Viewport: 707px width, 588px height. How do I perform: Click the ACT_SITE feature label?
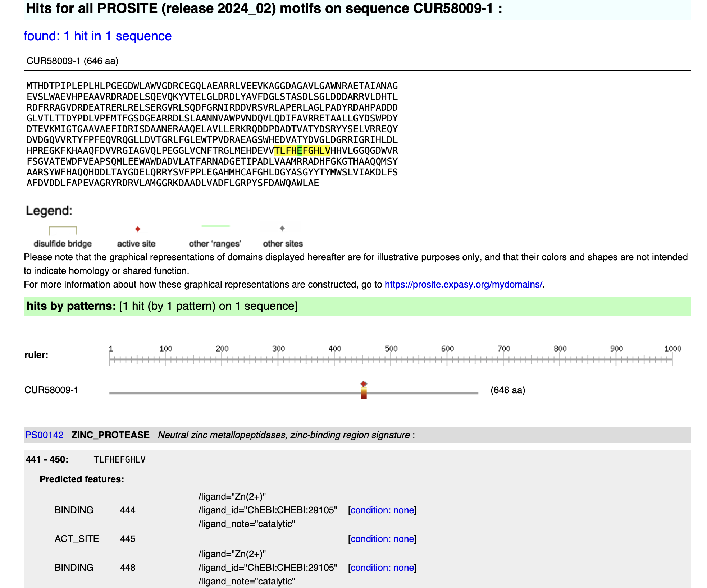(77, 539)
